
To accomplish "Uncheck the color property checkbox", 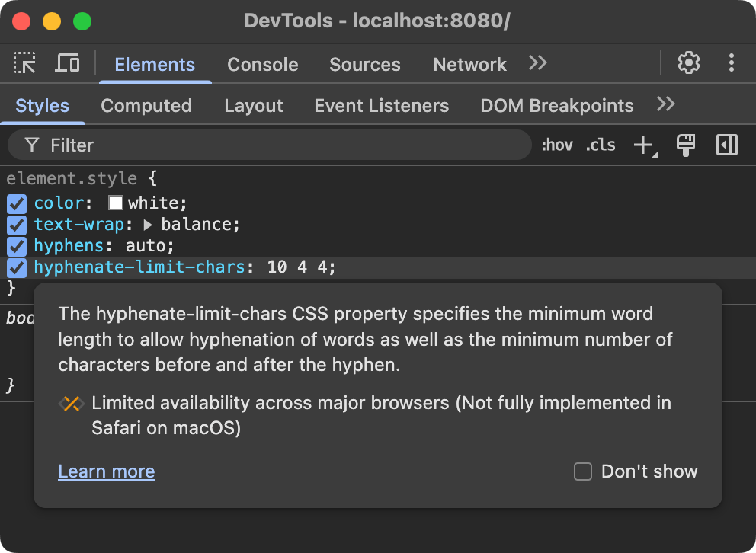I will (x=17, y=203).
